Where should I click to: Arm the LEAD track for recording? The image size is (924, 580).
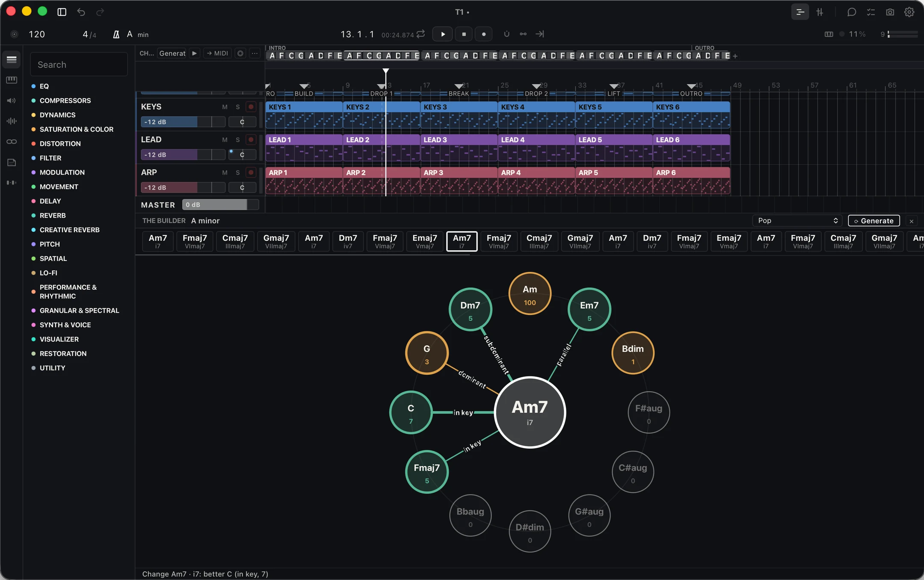251,140
